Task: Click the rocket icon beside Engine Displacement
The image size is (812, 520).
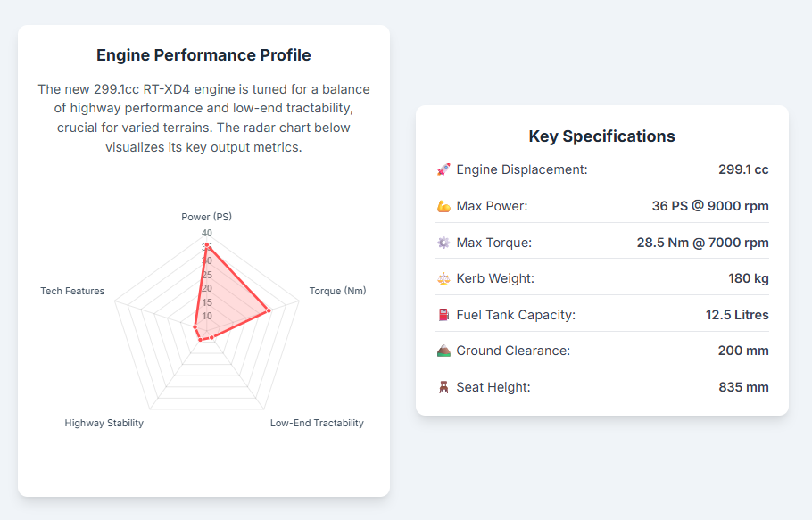Action: tap(443, 169)
